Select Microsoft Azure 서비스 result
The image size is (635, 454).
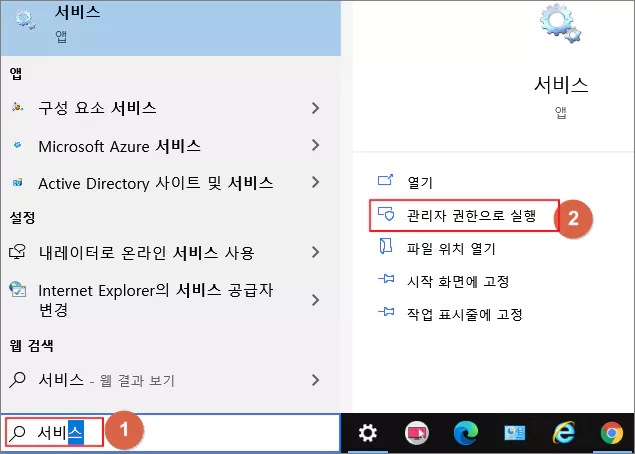coord(170,146)
